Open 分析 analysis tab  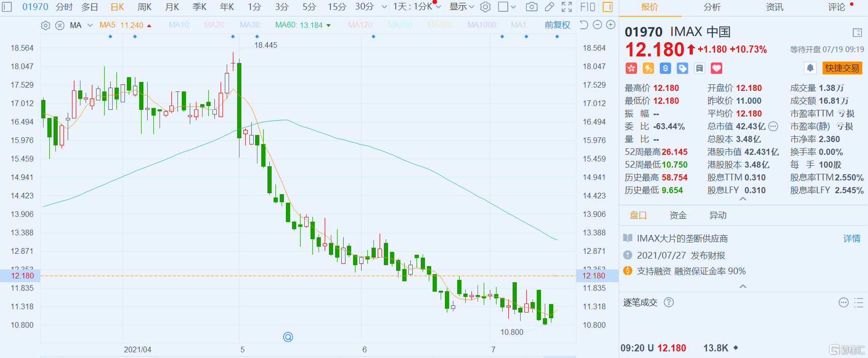pyautogui.click(x=712, y=7)
